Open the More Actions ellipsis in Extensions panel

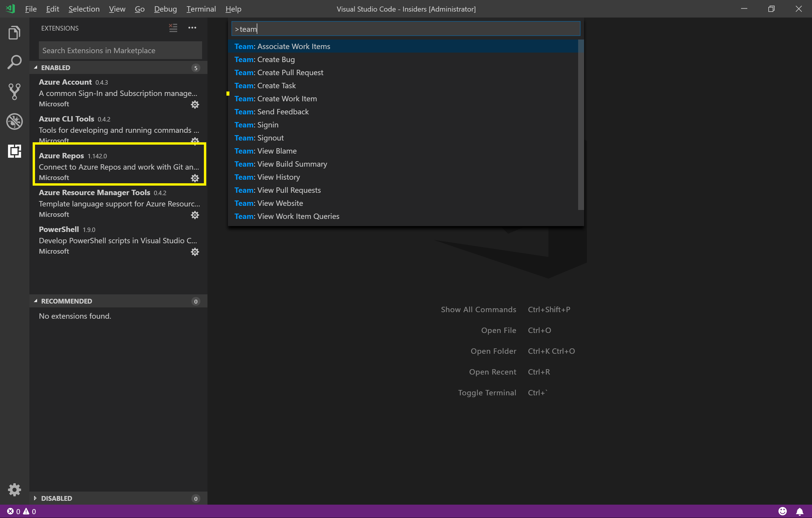[x=192, y=28]
